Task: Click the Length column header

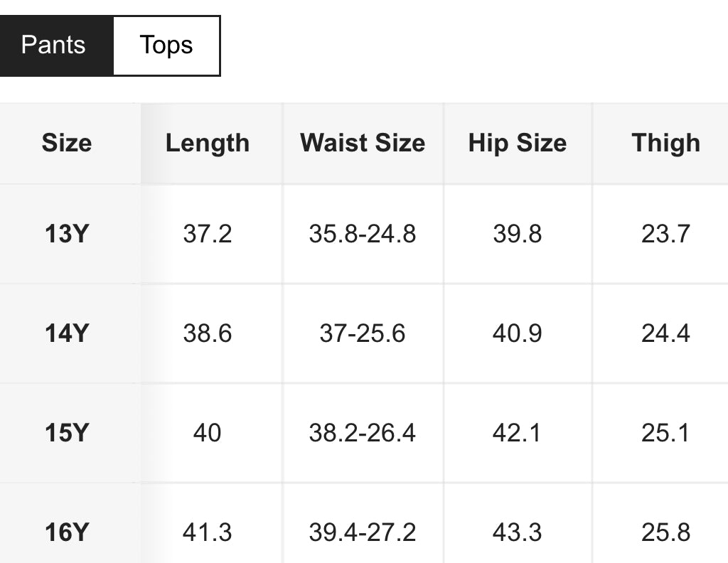Action: click(x=208, y=143)
